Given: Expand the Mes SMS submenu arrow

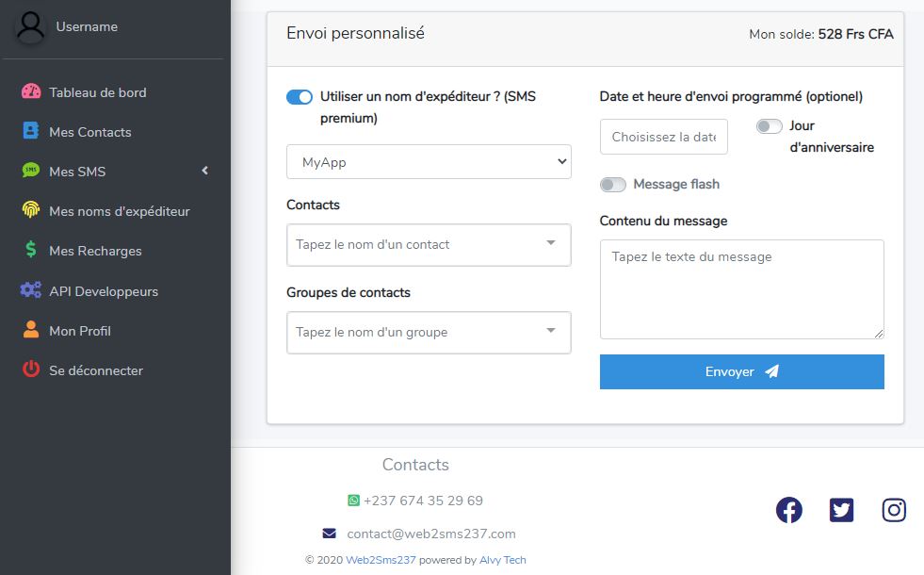Looking at the screenshot, I should pos(205,171).
